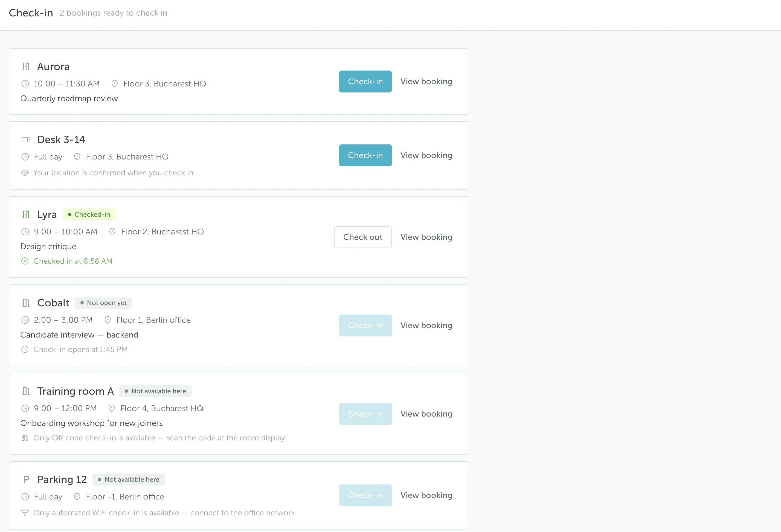Click Not available here badge on Training room A
Screen dimensions: 781x532
click(x=156, y=391)
